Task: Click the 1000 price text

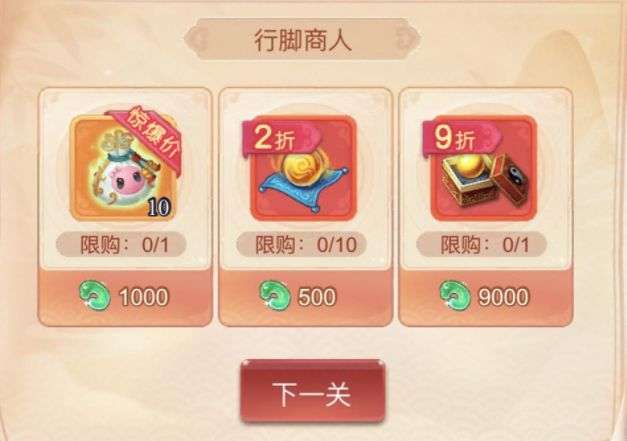Action: coord(144,297)
